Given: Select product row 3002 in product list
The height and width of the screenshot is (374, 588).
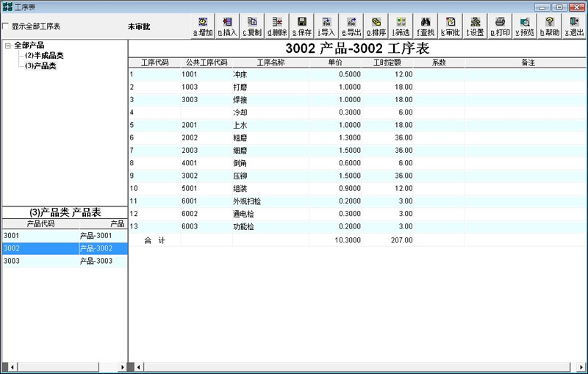Looking at the screenshot, I should click(x=65, y=248).
